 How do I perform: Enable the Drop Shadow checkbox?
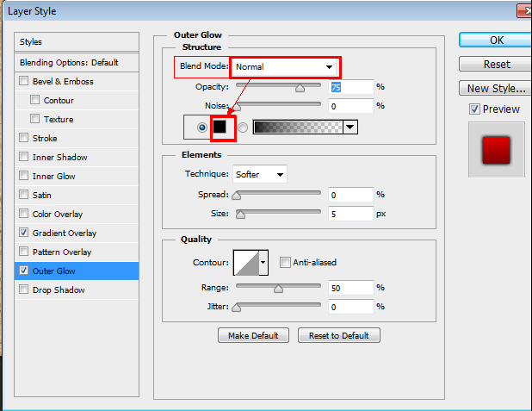(x=24, y=290)
